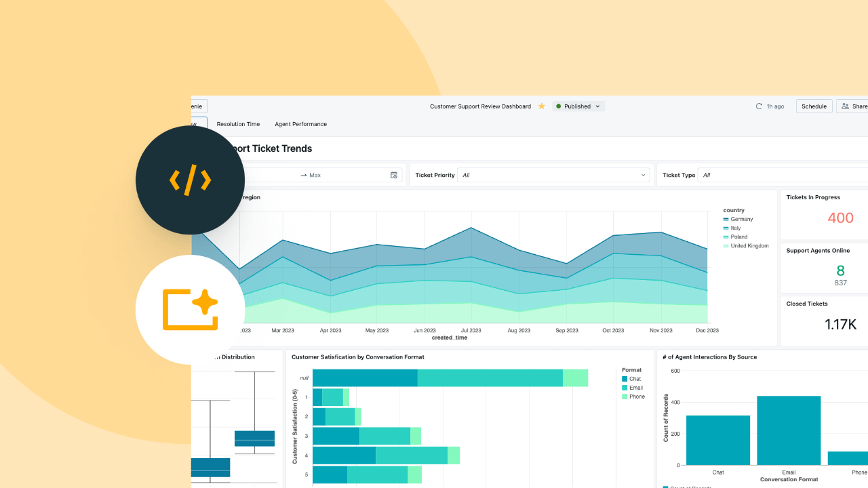Screen dimensions: 868x488
Task: Toggle Poland series in country legend
Action: pos(738,237)
